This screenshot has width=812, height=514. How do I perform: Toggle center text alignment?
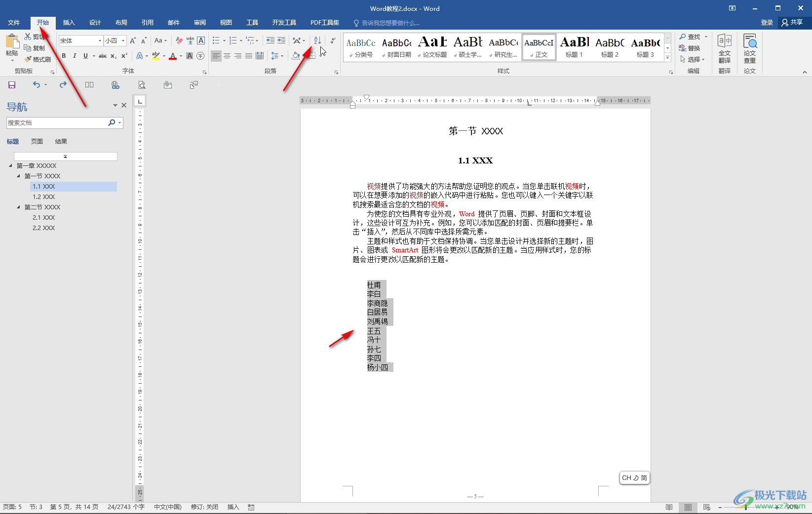point(227,56)
